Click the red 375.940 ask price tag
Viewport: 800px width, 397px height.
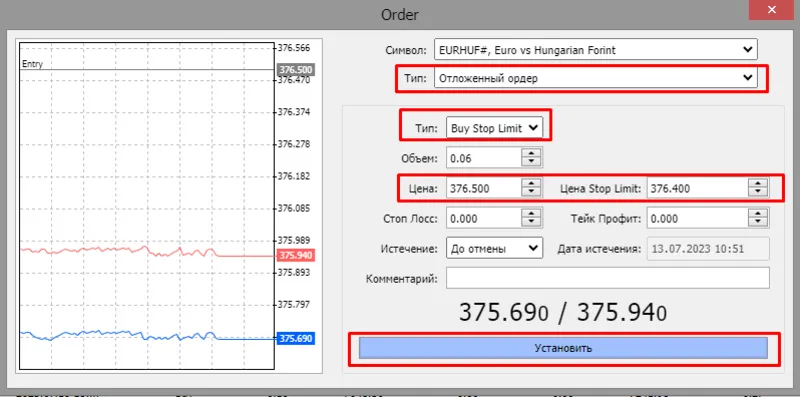[x=295, y=255]
